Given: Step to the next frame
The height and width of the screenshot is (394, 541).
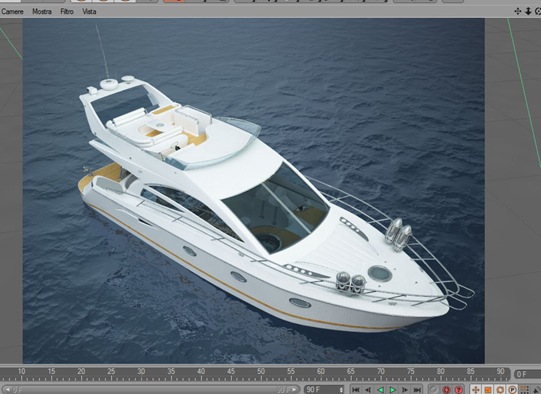Looking at the screenshot, I should click(x=405, y=390).
